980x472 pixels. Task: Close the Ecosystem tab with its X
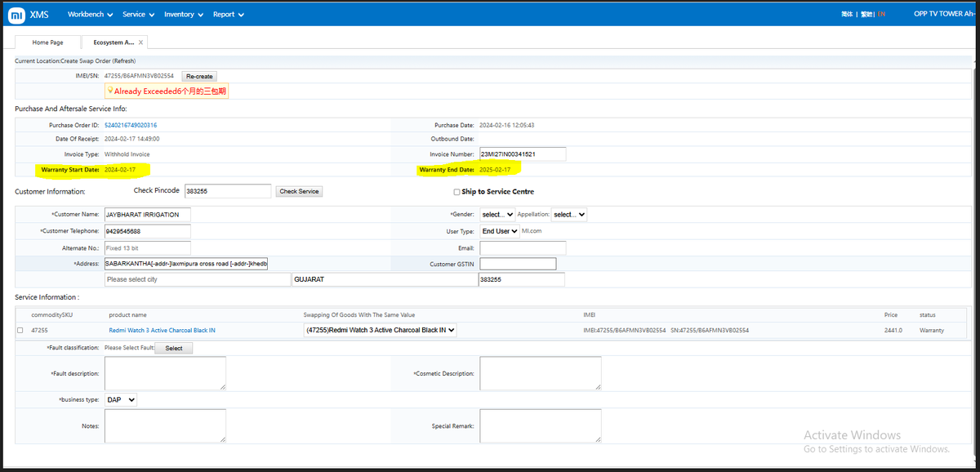click(140, 42)
